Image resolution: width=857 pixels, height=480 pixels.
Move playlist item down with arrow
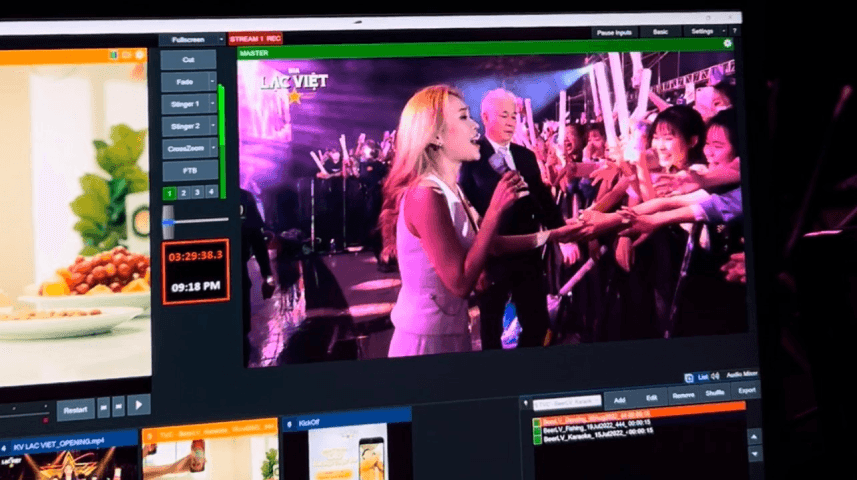pos(755,454)
